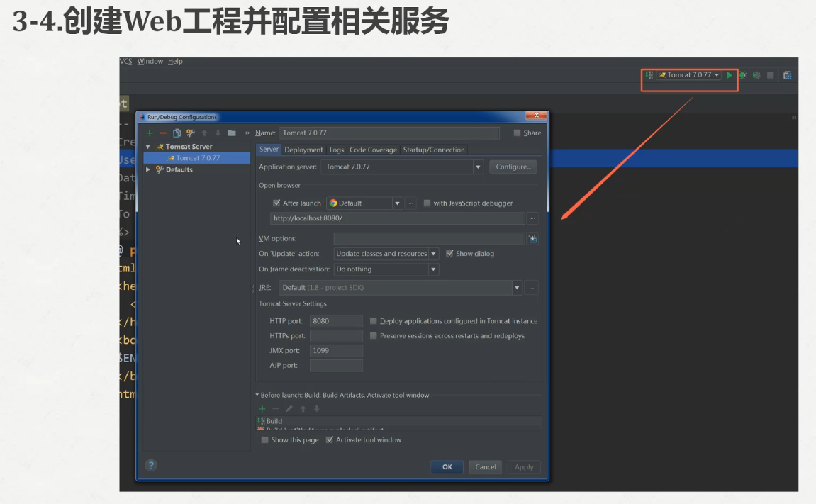The image size is (816, 504).
Task: Edit the selected before-launch task
Action: click(289, 409)
